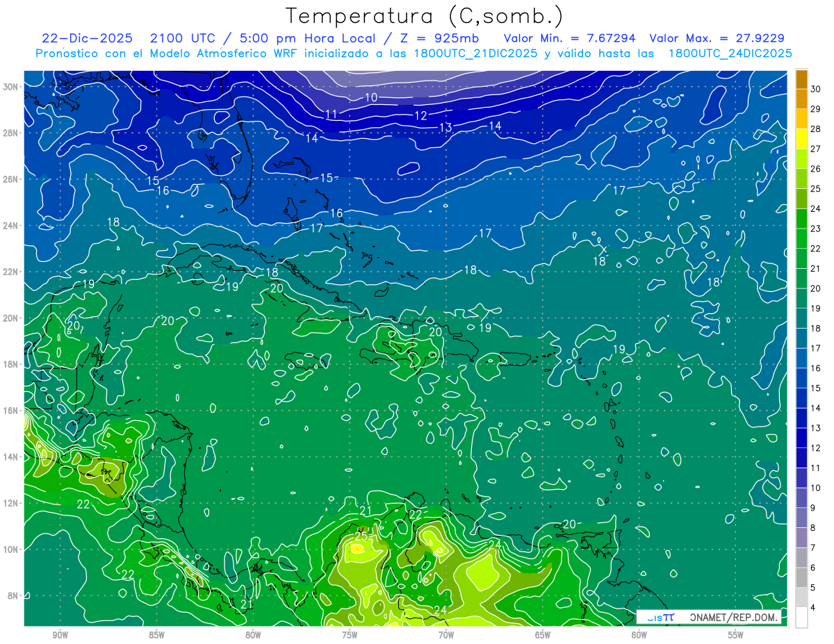Click the '18N' latitude axis label
Screen dimensions: 834x644
(12, 364)
